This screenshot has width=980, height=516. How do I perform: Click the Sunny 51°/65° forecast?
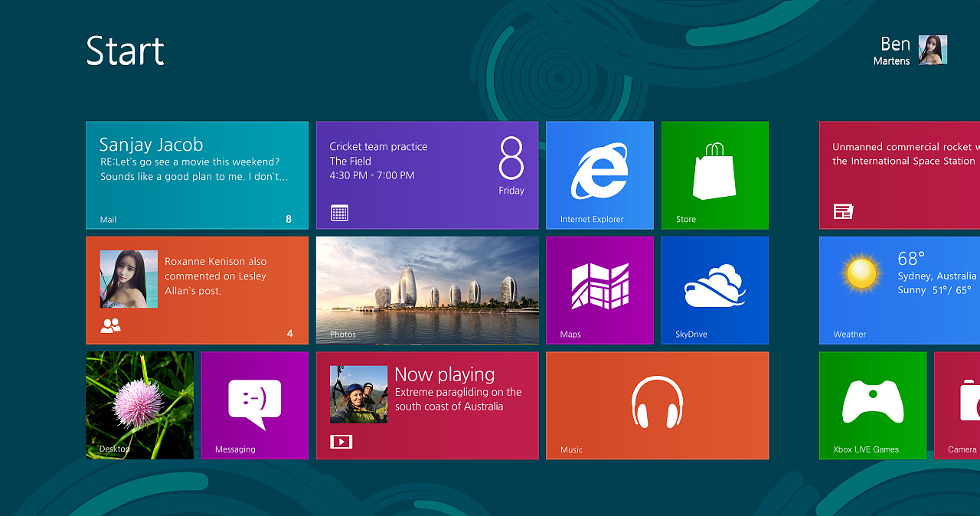tap(934, 290)
